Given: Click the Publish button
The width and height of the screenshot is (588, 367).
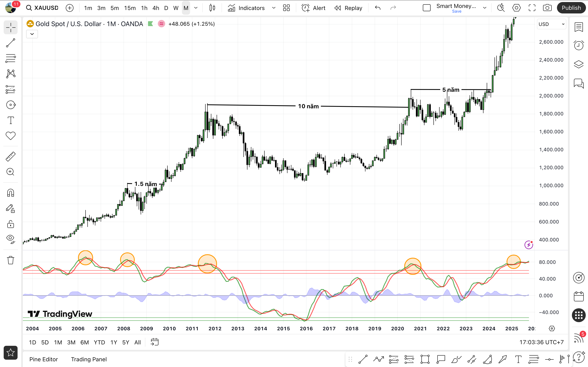Looking at the screenshot, I should click(x=571, y=8).
